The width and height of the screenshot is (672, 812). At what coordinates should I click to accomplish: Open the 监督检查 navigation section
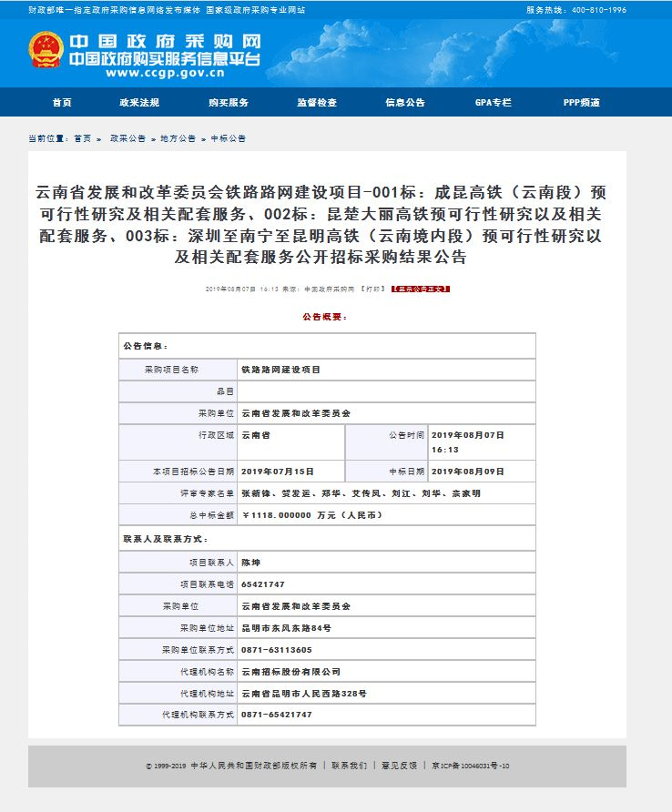click(x=316, y=103)
